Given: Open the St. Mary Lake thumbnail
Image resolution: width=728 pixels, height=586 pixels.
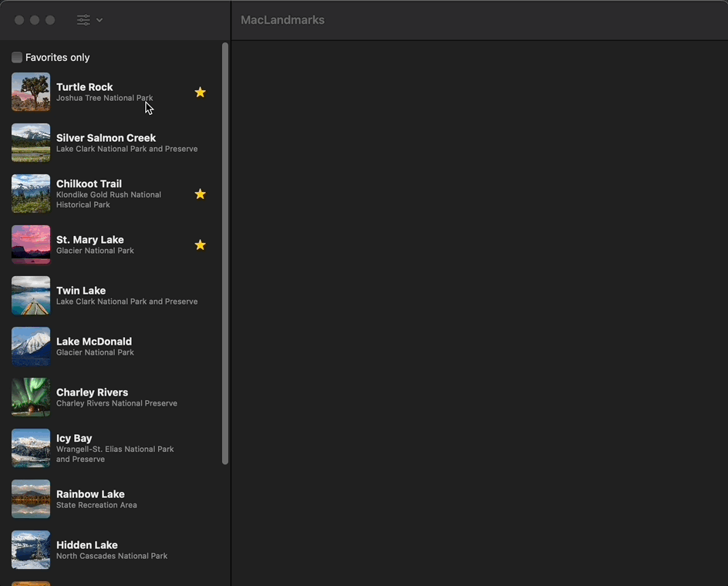Looking at the screenshot, I should (31, 244).
